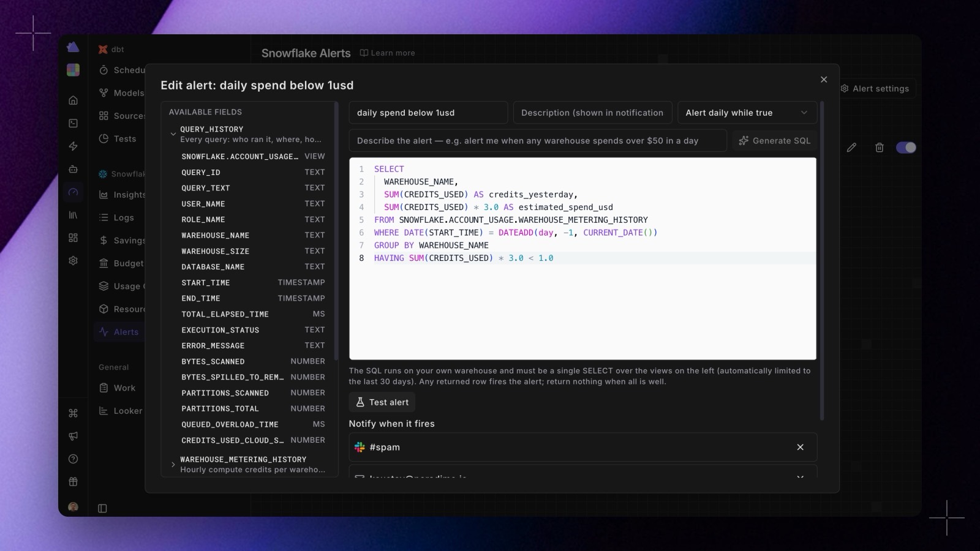Click the Test alert button
This screenshot has height=551, width=980.
tap(382, 402)
